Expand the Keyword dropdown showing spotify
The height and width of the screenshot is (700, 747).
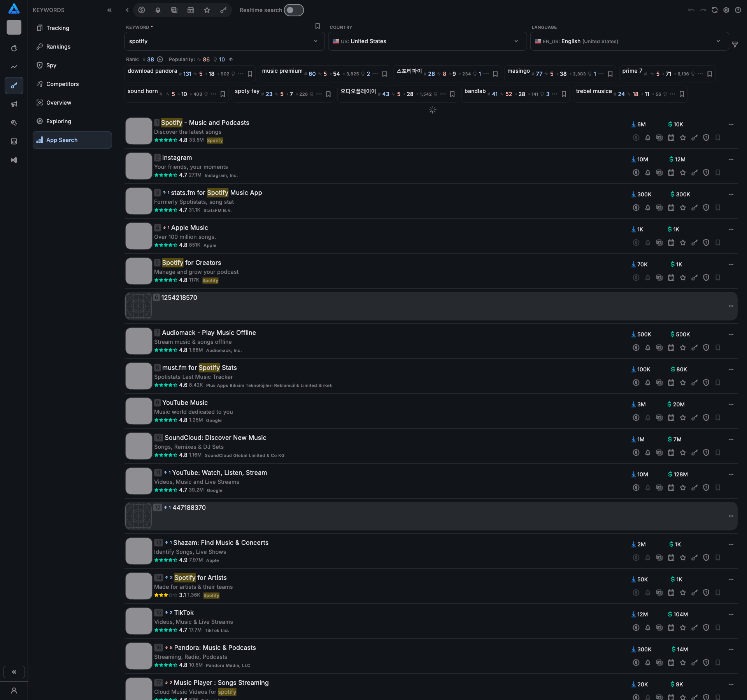pyautogui.click(x=316, y=41)
